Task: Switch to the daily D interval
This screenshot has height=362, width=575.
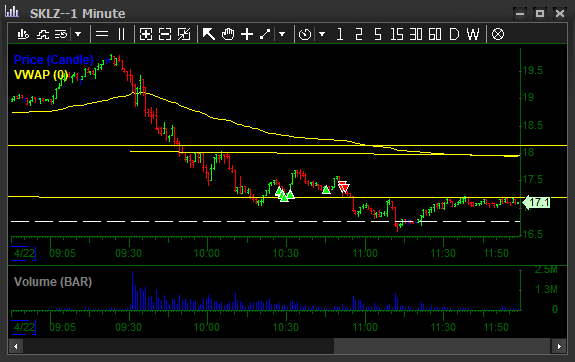Action: pyautogui.click(x=454, y=34)
